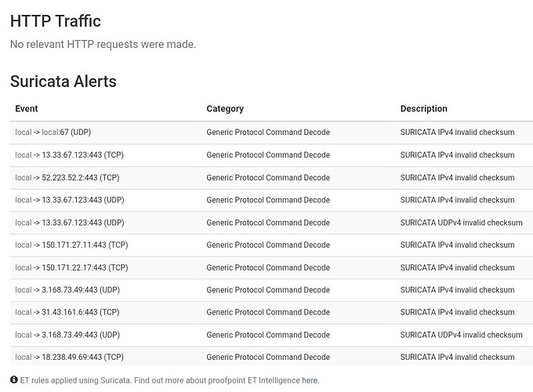
Task: Click the 150.171.22.17:443 (TCP) event
Action: pyautogui.click(x=71, y=268)
